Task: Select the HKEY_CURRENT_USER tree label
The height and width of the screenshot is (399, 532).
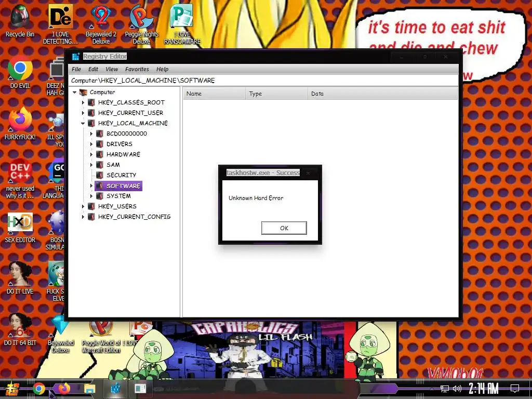Action: click(x=130, y=113)
